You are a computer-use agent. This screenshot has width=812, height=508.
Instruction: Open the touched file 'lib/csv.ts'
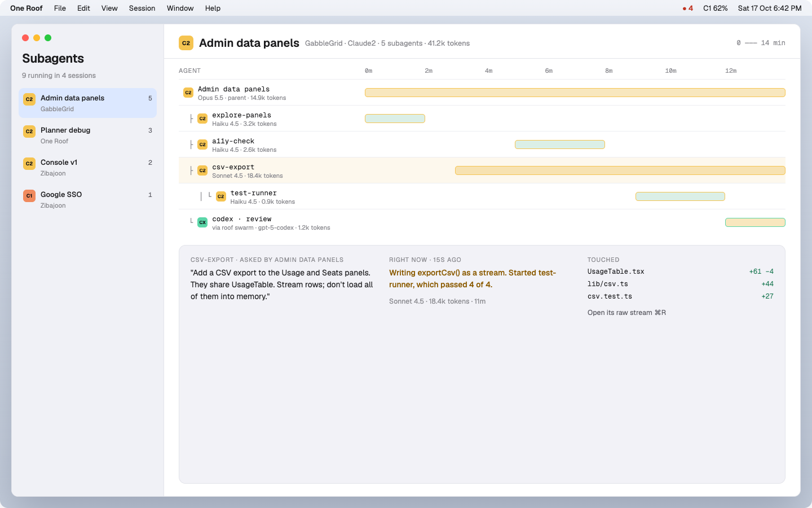(608, 284)
